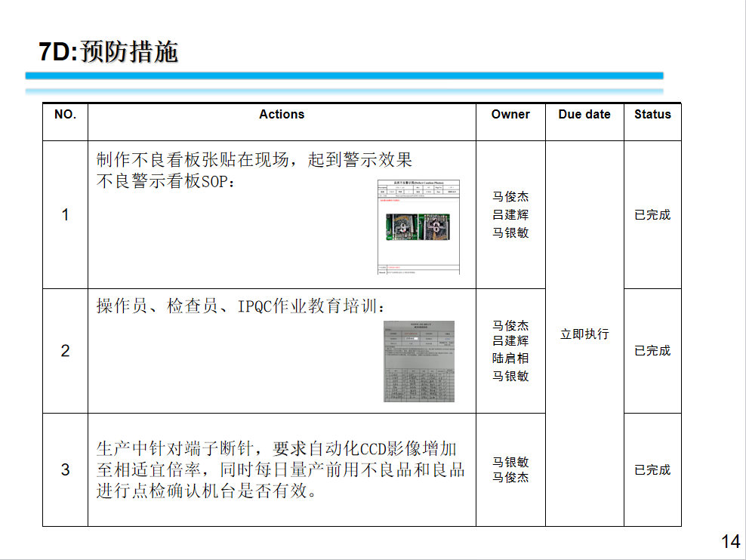746x560 pixels.
Task: Click the row 2 action text about IPQC training
Action: coord(241,306)
